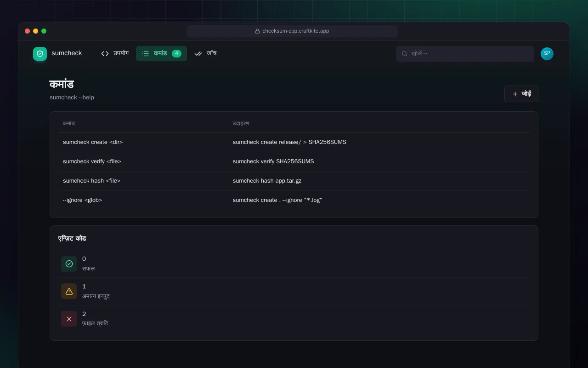This screenshot has width=588, height=368.
Task: Select the --ignore <glob> command row
Action: [294, 200]
